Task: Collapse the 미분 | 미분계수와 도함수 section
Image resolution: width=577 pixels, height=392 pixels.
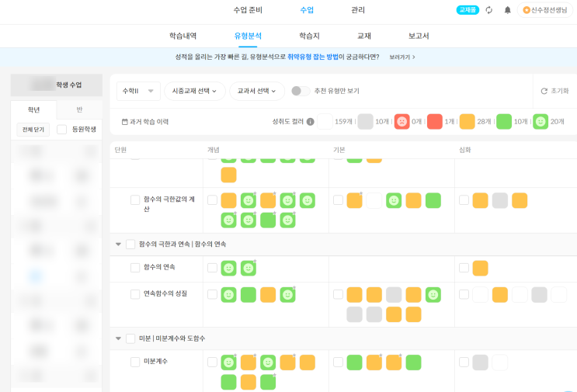Action: click(118, 338)
